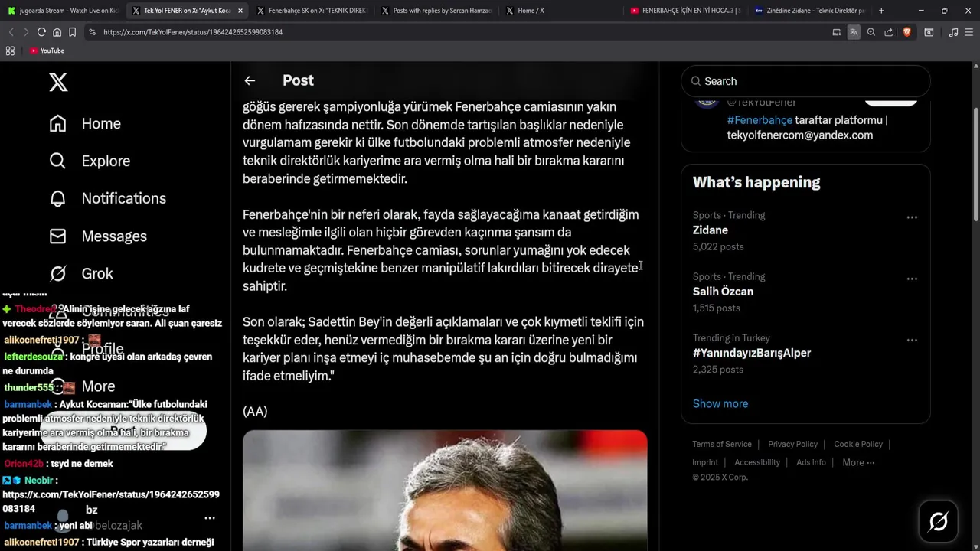Open Grok from the X sidebar

[80, 273]
